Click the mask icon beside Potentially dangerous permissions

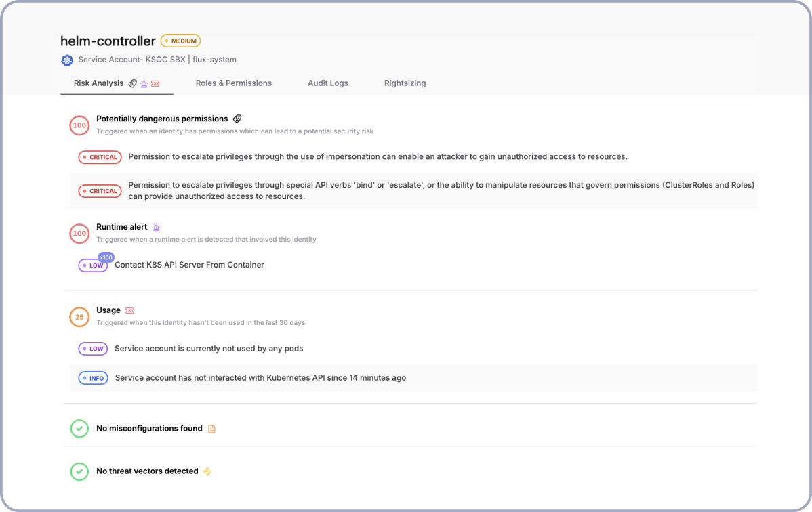[237, 119]
